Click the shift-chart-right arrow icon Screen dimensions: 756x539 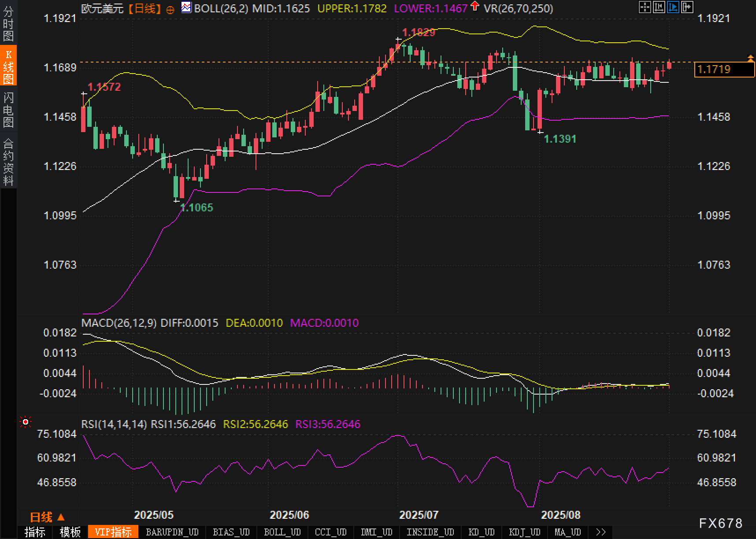tap(687, 7)
